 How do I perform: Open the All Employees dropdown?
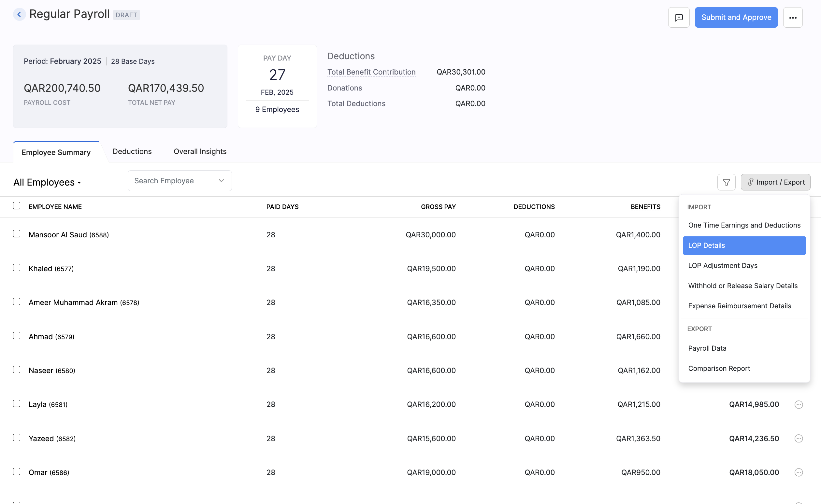47,182
